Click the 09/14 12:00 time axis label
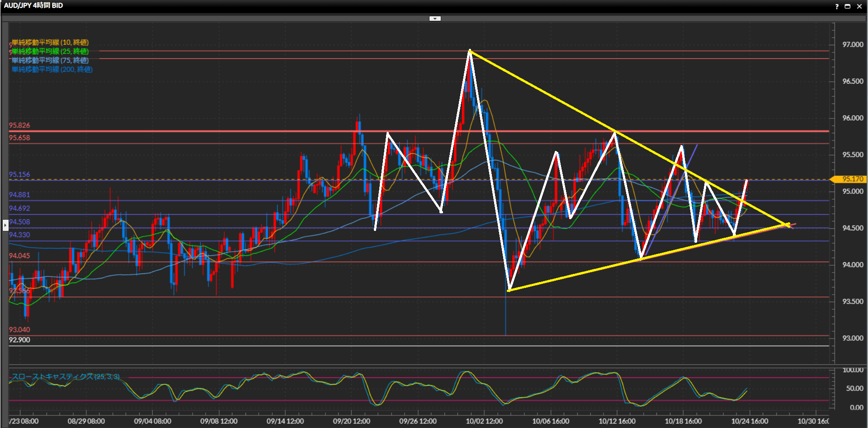The image size is (868, 428). (x=285, y=421)
